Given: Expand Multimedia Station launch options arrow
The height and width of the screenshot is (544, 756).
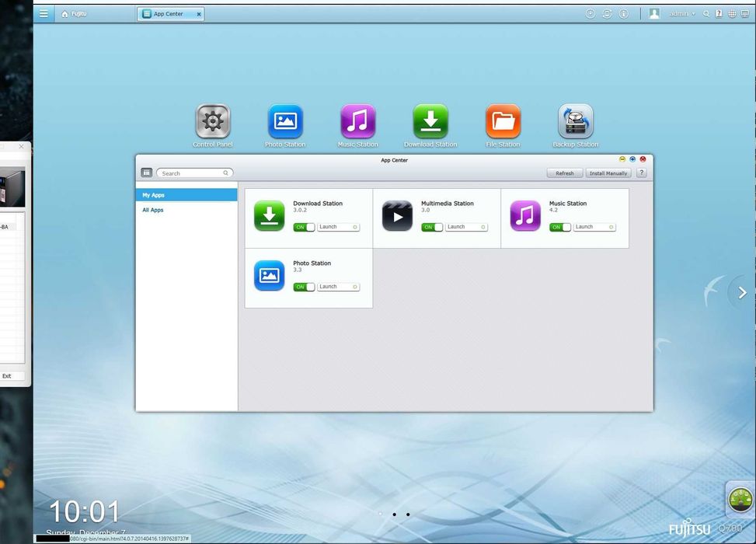Looking at the screenshot, I should coord(483,227).
